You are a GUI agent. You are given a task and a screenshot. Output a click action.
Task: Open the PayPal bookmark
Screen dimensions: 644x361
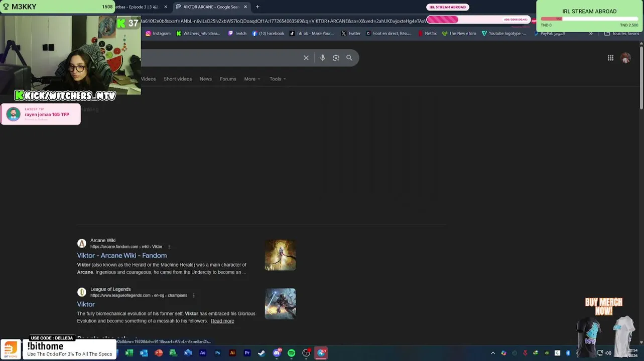pos(549,34)
